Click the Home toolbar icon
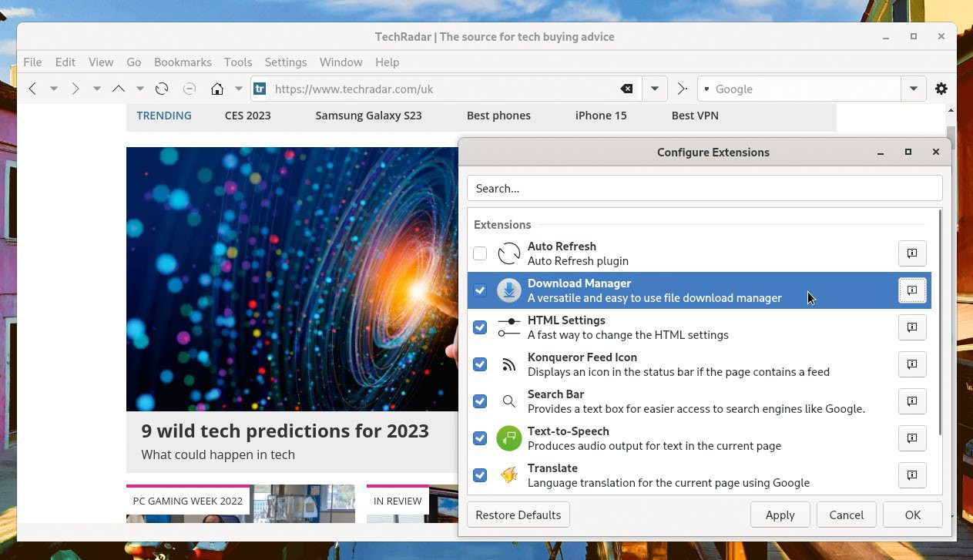973x560 pixels. pos(217,89)
